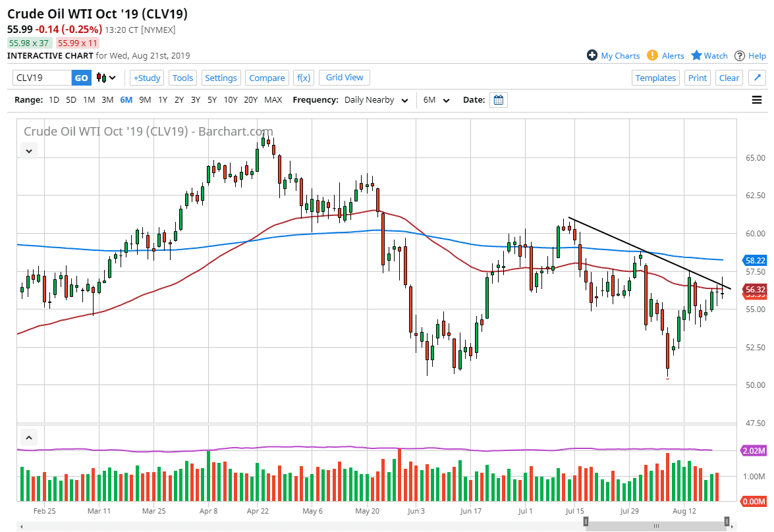Viewport: 774px width, 532px height.
Task: Open the date calendar picker
Action: (499, 100)
